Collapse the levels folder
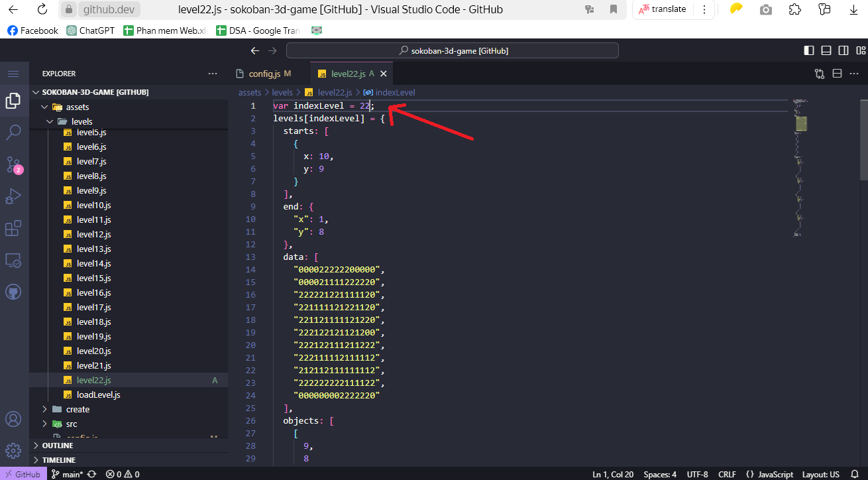The image size is (868, 480). 82,121
